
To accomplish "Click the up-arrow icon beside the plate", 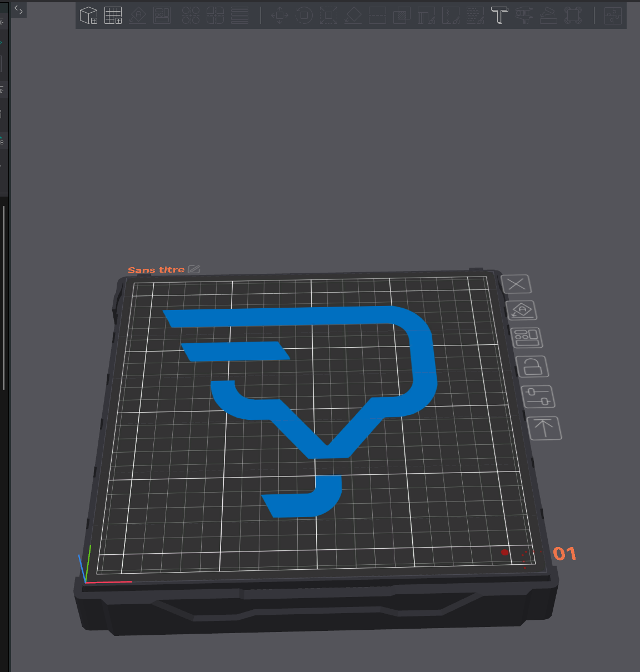I will pyautogui.click(x=544, y=428).
